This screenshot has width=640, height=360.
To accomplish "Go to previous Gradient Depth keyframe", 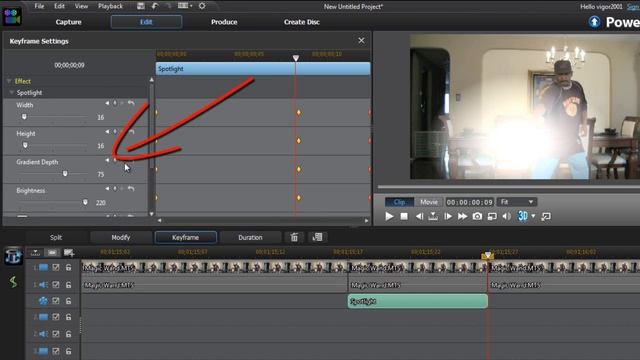I will 107,160.
